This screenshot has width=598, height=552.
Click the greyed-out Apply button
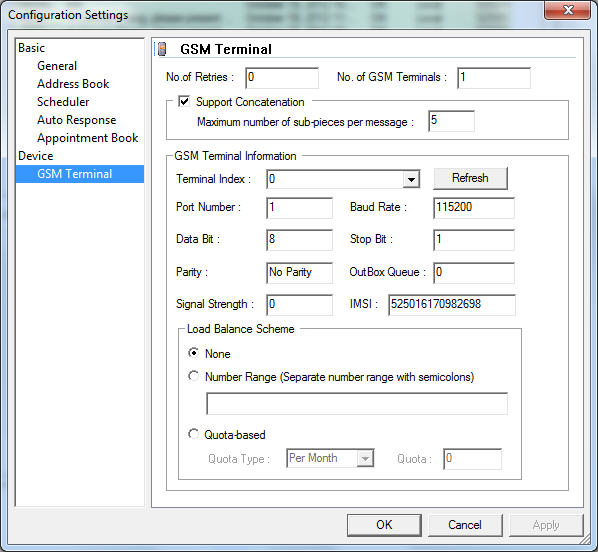[546, 525]
